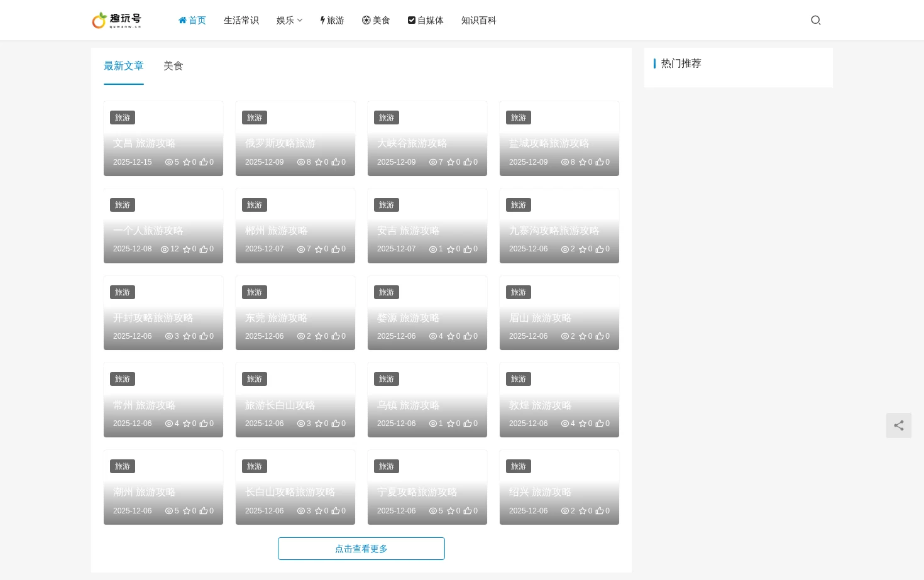Switch to the 美食 content tab
This screenshot has width=924, height=580.
173,66
